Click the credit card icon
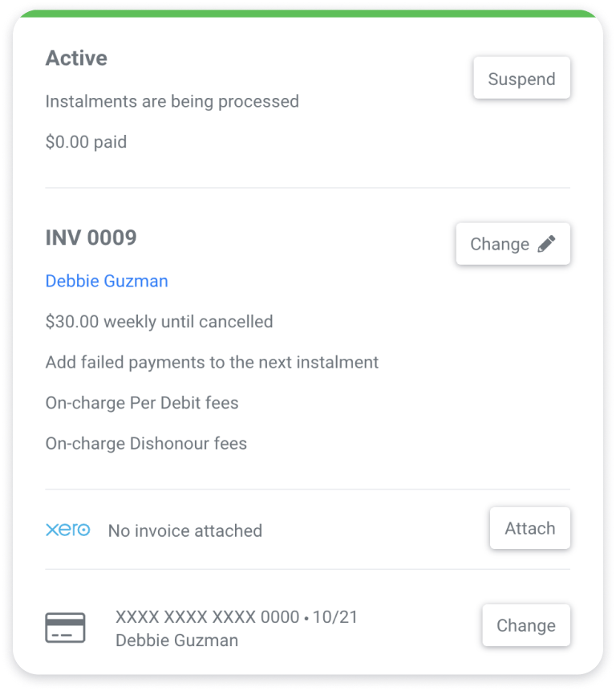Viewport: 616px width, 691px height. (65, 628)
